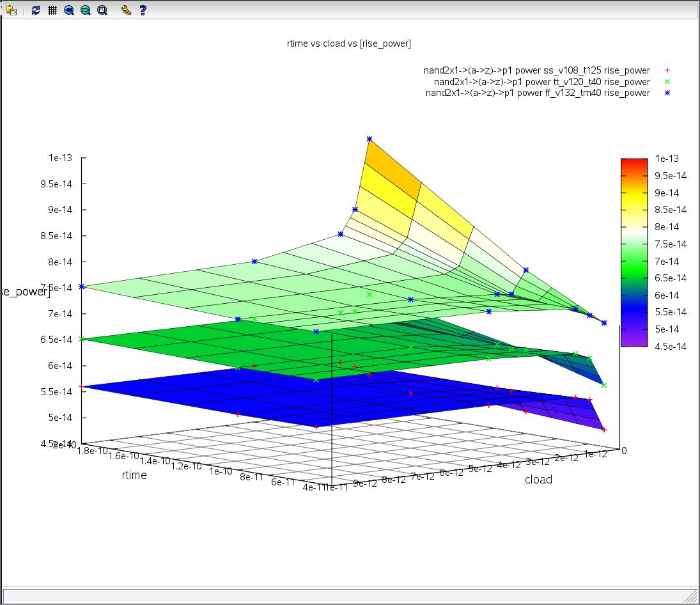Copy the plot to clipboard

pyautogui.click(x=12, y=10)
